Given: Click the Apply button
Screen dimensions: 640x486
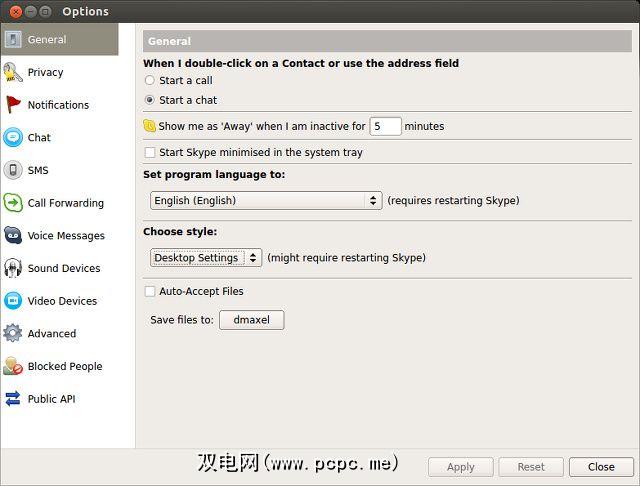Looking at the screenshot, I should point(460,466).
